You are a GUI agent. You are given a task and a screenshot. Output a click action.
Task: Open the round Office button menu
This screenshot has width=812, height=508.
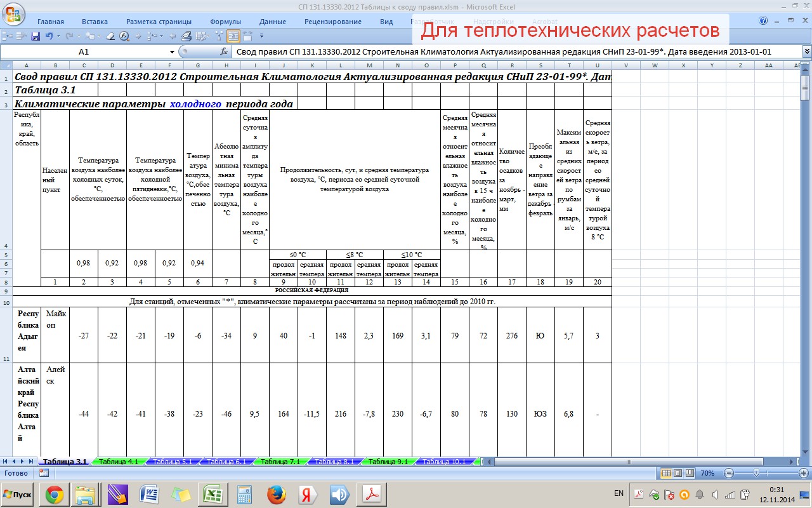[13, 14]
